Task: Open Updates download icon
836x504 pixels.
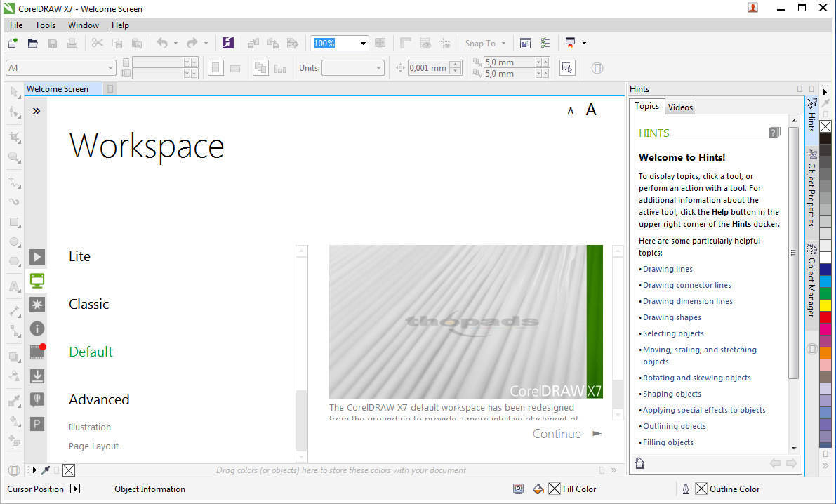Action: click(37, 376)
